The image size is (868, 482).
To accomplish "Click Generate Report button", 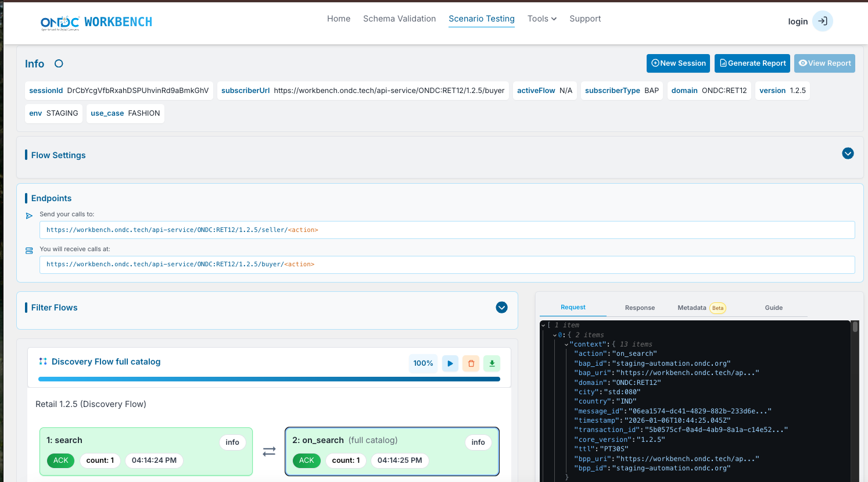I will pyautogui.click(x=752, y=63).
